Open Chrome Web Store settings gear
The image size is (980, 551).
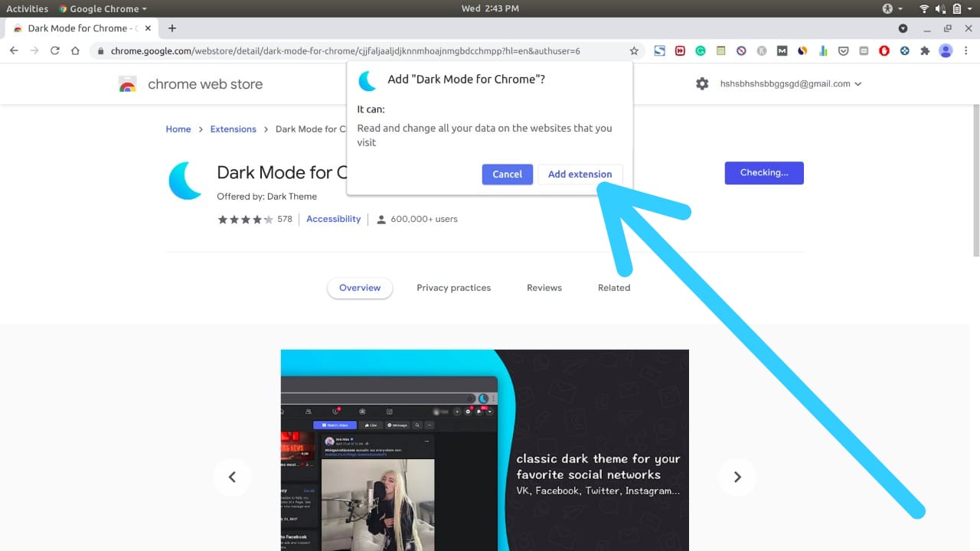[x=702, y=84]
